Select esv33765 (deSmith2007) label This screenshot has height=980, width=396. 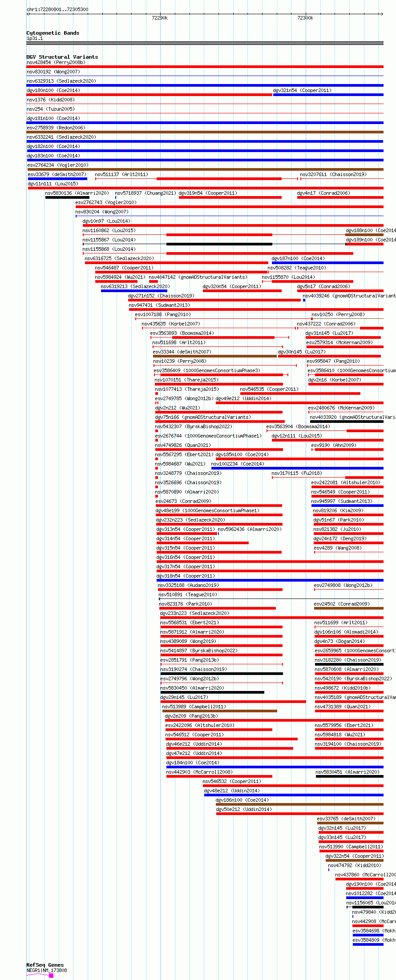[x=346, y=819]
